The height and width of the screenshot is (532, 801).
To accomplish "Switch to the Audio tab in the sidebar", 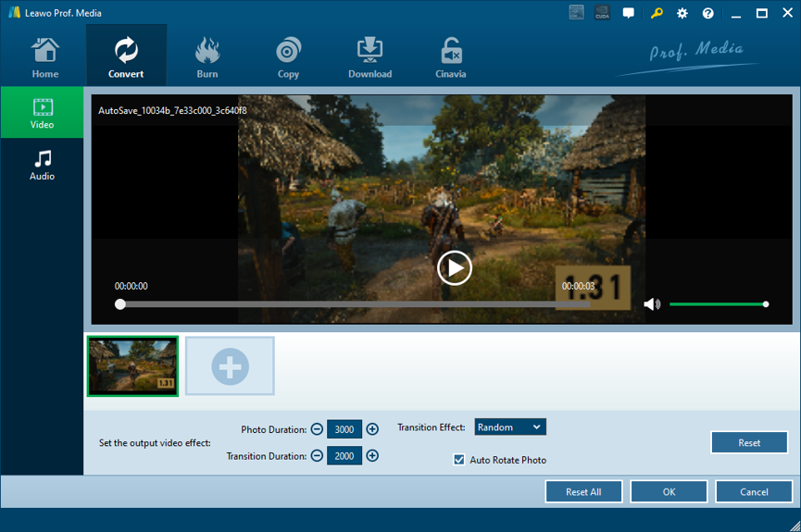I will 42,165.
